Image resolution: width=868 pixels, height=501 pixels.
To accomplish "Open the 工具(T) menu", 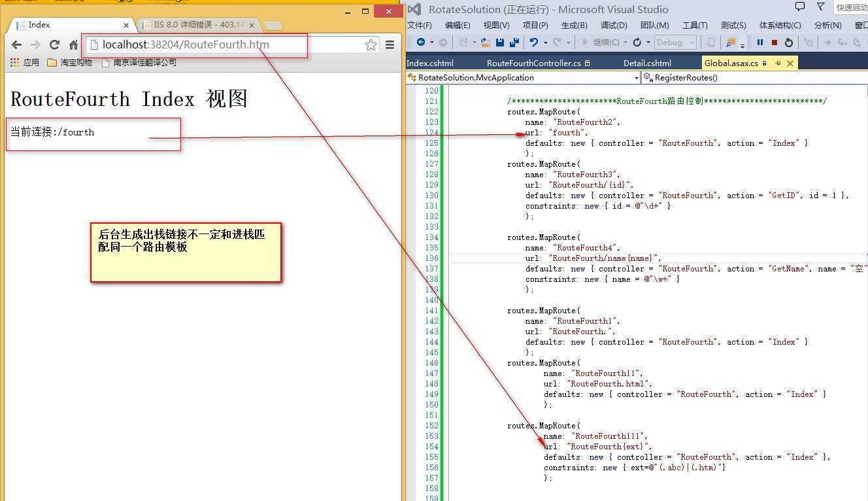I will (695, 25).
